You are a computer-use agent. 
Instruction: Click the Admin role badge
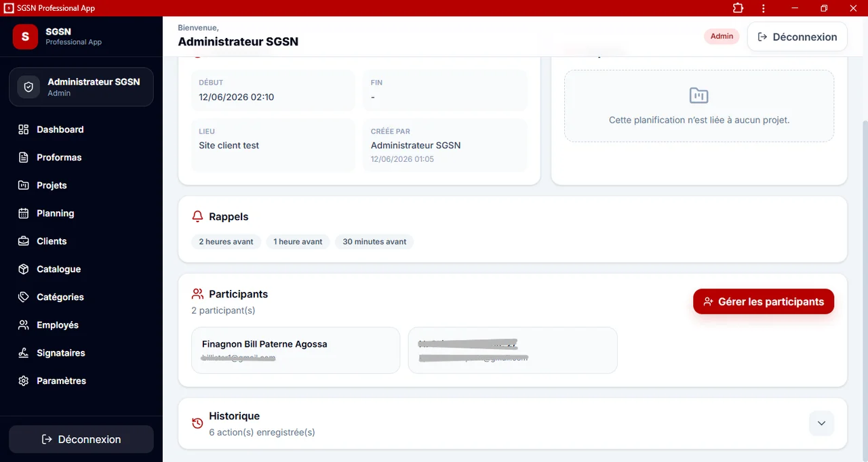coord(722,37)
